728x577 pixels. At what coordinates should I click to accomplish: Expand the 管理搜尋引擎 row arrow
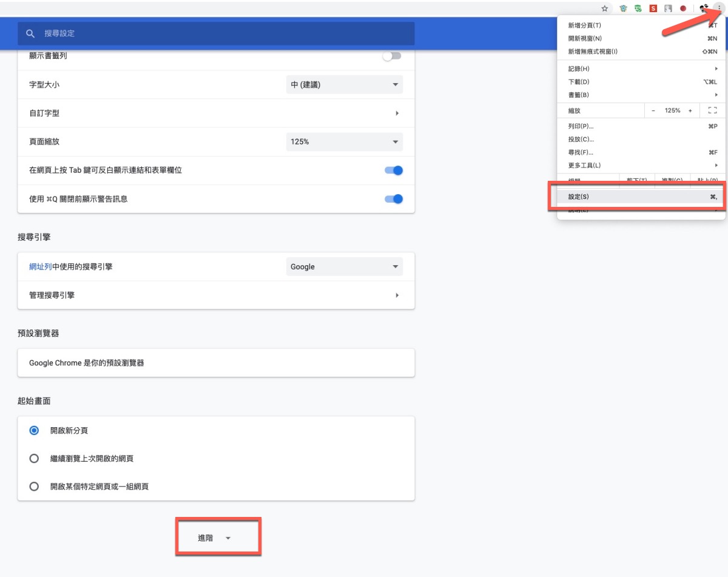[x=397, y=295]
